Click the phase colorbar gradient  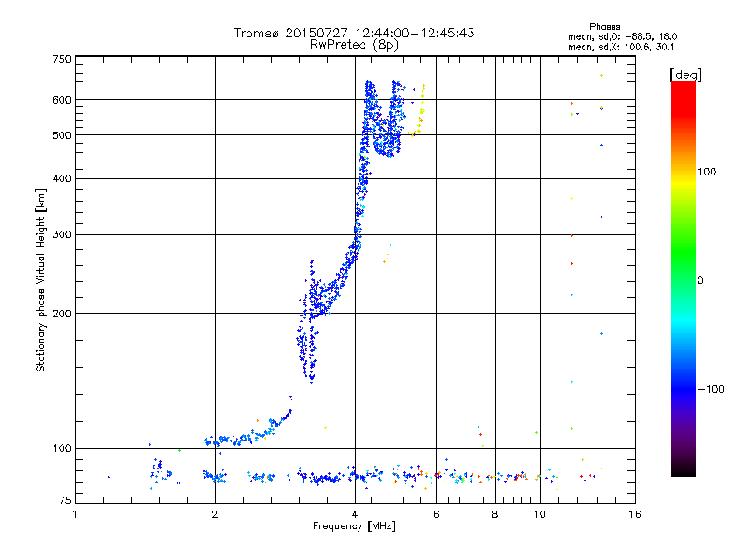click(x=684, y=279)
